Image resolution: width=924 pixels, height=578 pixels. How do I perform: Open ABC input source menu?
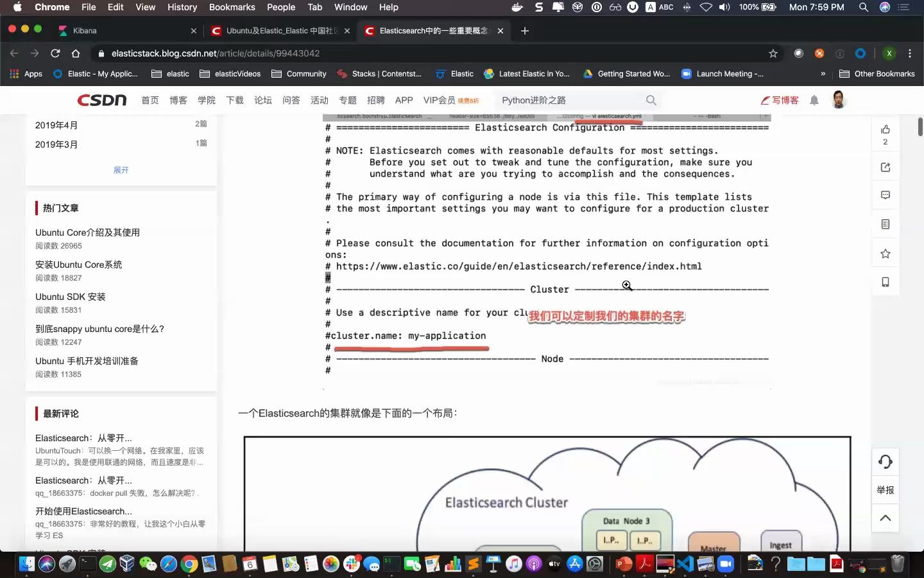[660, 7]
